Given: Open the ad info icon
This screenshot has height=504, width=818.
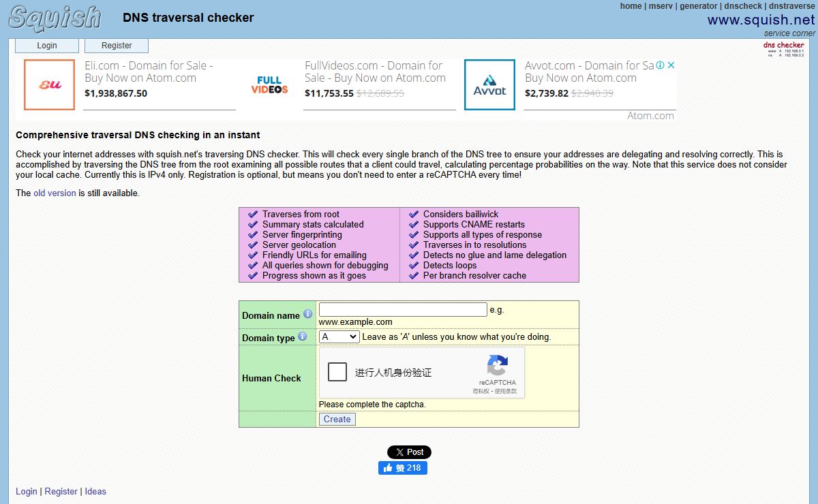Looking at the screenshot, I should pyautogui.click(x=660, y=65).
